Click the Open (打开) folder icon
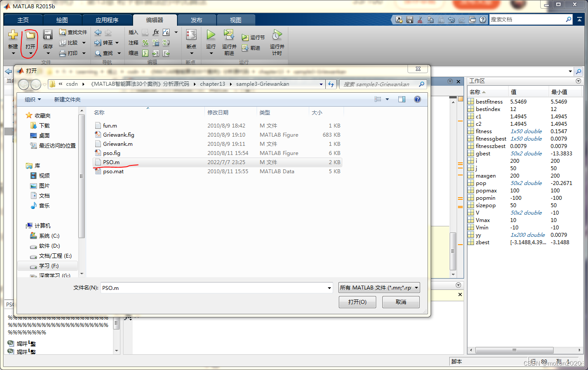Screen dimensions: 588x370 point(30,35)
